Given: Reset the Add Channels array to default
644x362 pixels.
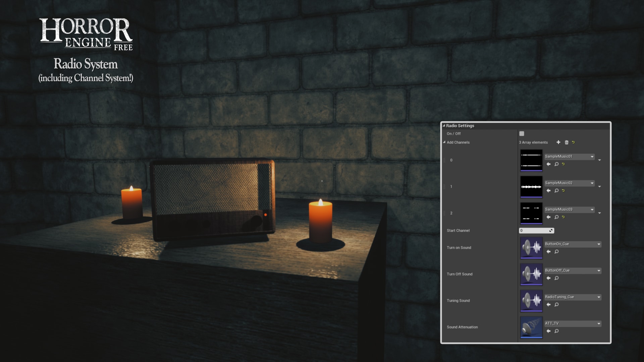Looking at the screenshot, I should point(573,142).
